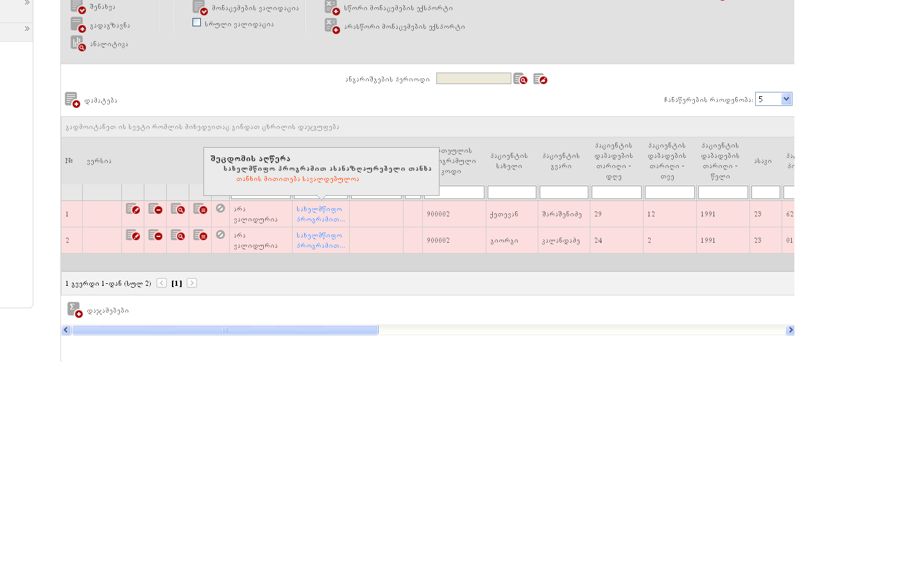Toggle the სრული ვალიდაცია checkbox

pyautogui.click(x=197, y=22)
